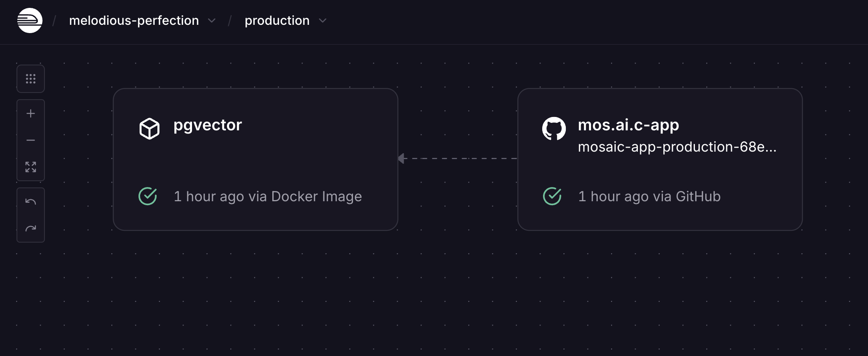This screenshot has width=868, height=356.
Task: Expand the production environment dropdown chevron
Action: [x=323, y=20]
